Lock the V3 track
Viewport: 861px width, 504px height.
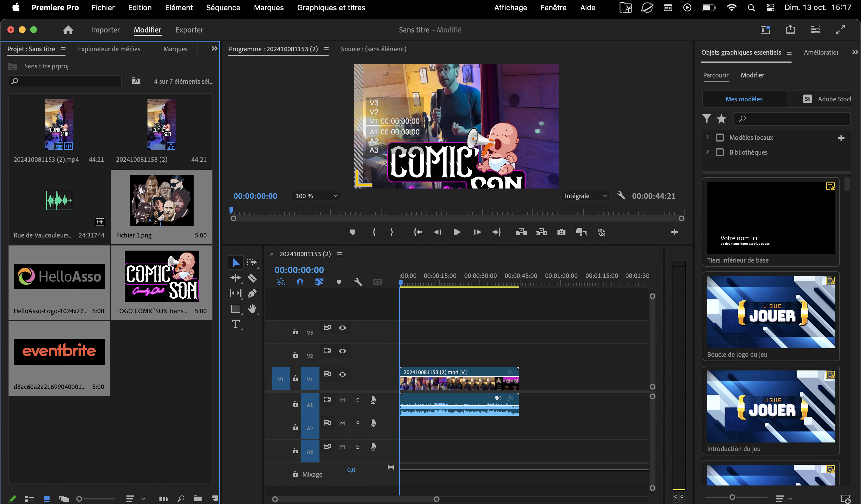[296, 331]
